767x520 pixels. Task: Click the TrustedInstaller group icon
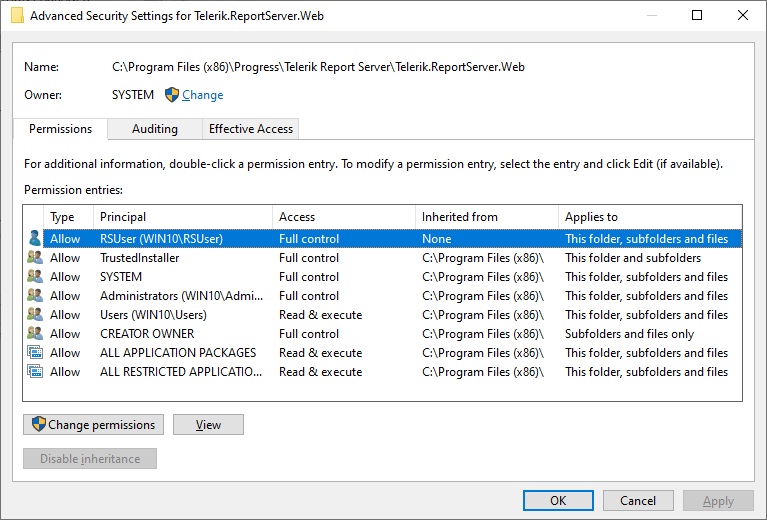click(35, 257)
